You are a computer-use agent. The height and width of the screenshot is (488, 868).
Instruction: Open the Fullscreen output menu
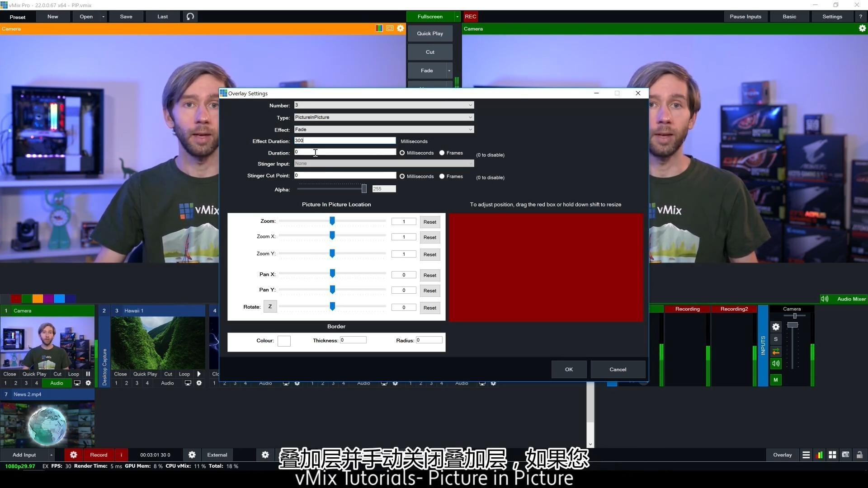click(x=457, y=16)
